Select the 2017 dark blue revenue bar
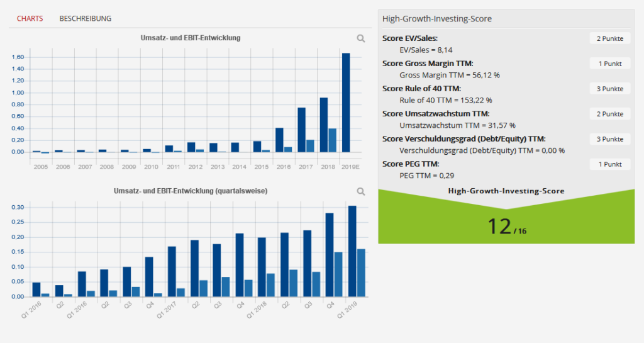The image size is (644, 343). 301,130
